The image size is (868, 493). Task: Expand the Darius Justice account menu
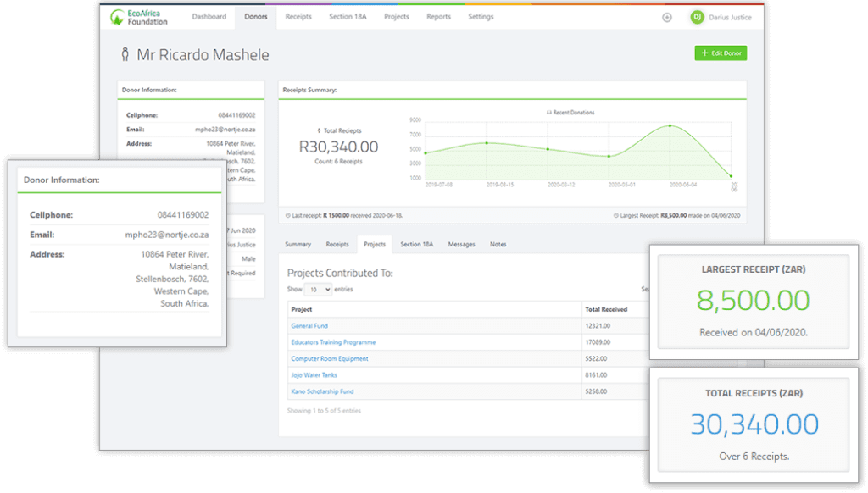point(729,15)
